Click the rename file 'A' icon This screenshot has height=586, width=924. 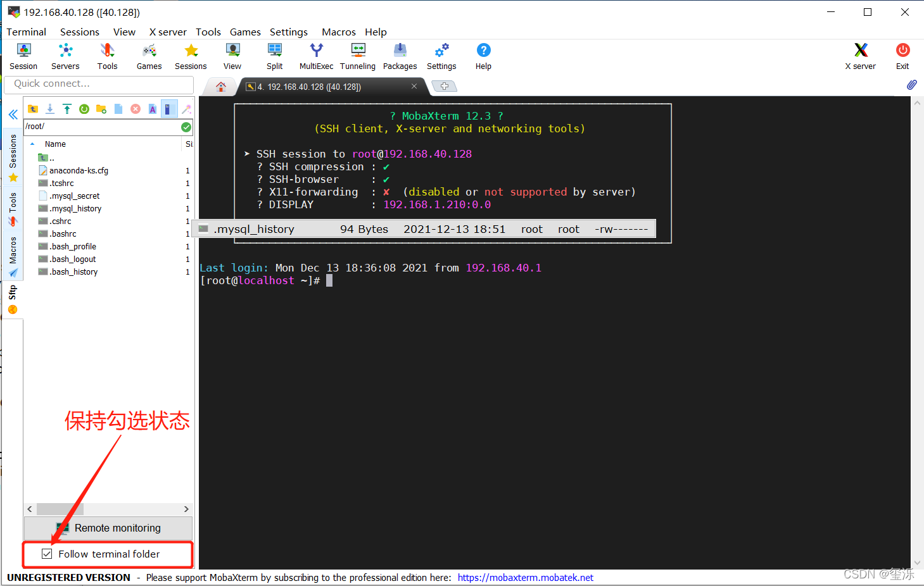point(152,109)
